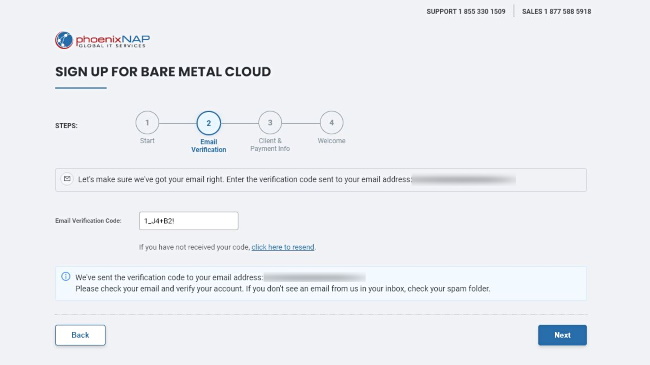Click the 'Client & Payment Info' step label

(270, 145)
